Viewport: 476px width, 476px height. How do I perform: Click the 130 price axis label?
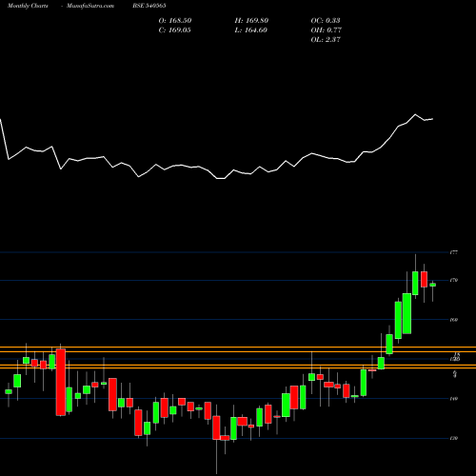(454, 438)
